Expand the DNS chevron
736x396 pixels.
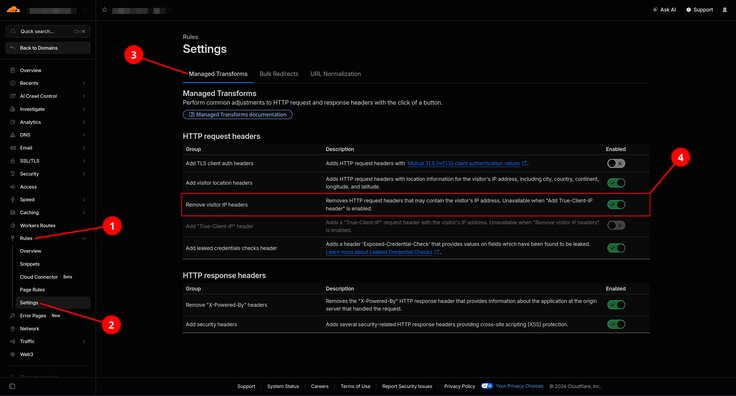pyautogui.click(x=84, y=135)
